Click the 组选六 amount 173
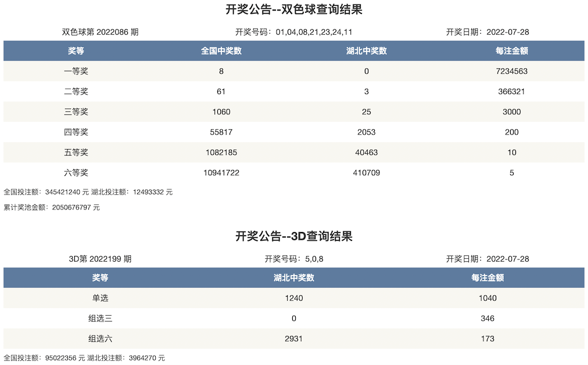Image resolution: width=588 pixels, height=365 pixels. [487, 339]
